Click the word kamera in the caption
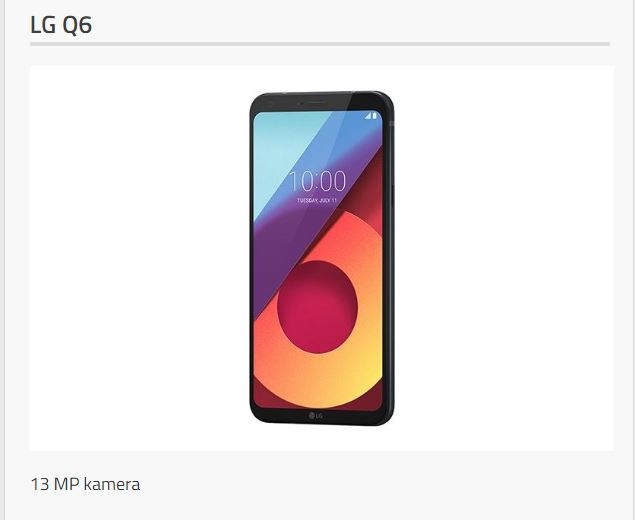This screenshot has height=520, width=635. click(x=112, y=484)
